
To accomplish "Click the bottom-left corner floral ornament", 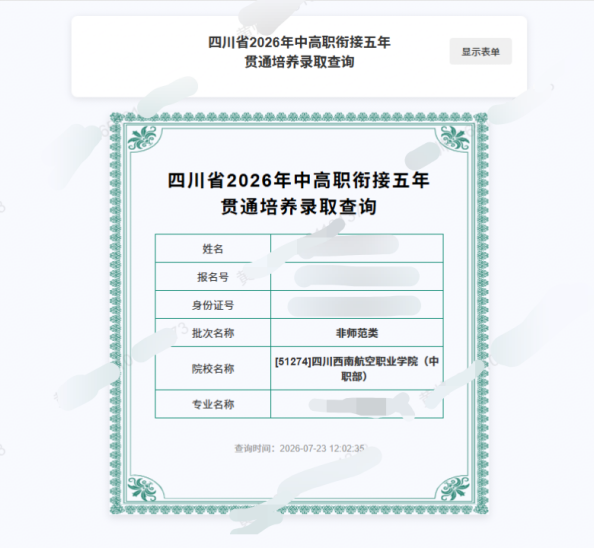I will click(x=142, y=488).
